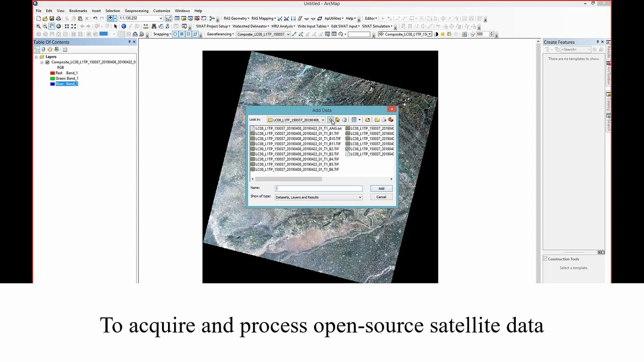Open dialog view-mode dropdown arrow
Image resolution: width=644 pixels, height=362 pixels.
point(359,120)
